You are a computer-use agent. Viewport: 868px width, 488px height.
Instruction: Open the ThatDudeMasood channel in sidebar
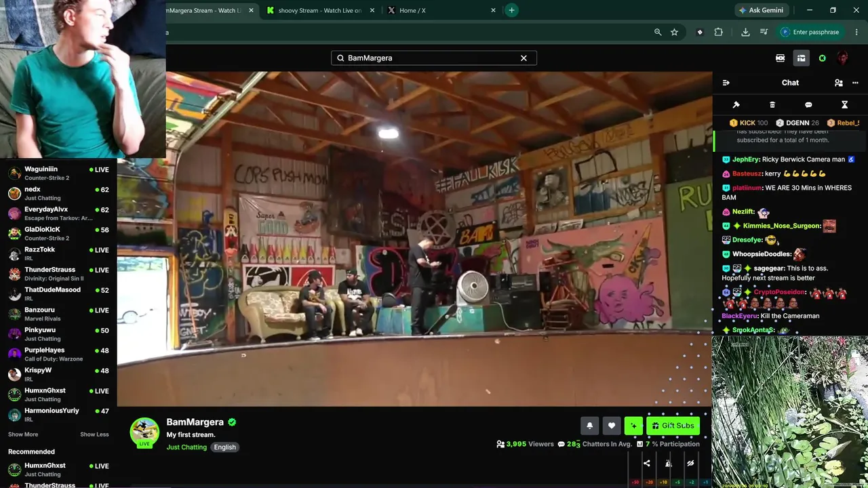(58, 294)
